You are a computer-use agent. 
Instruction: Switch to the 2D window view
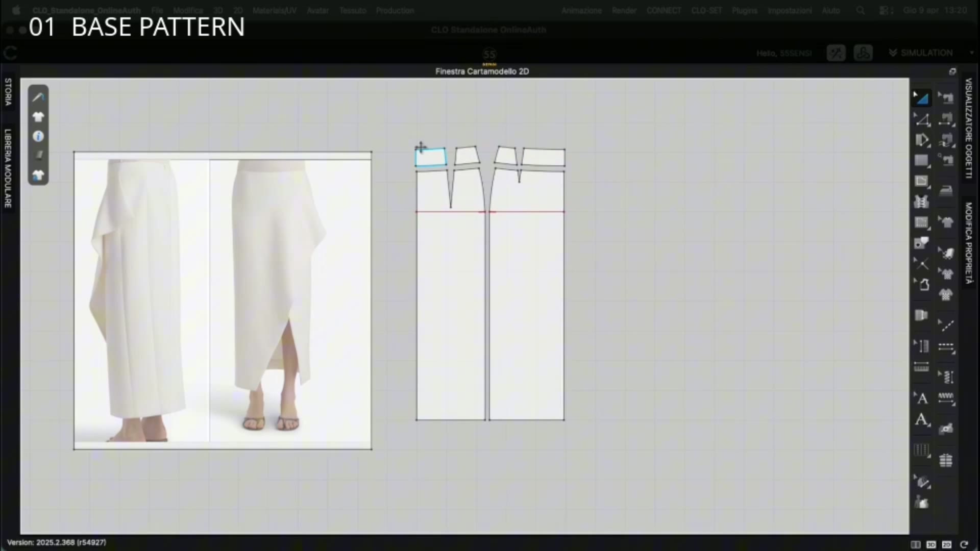(x=947, y=544)
